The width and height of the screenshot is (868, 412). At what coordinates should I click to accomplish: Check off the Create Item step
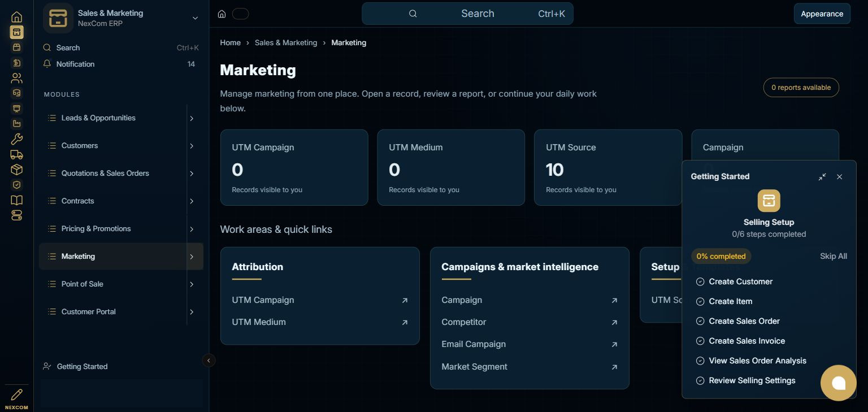point(700,301)
